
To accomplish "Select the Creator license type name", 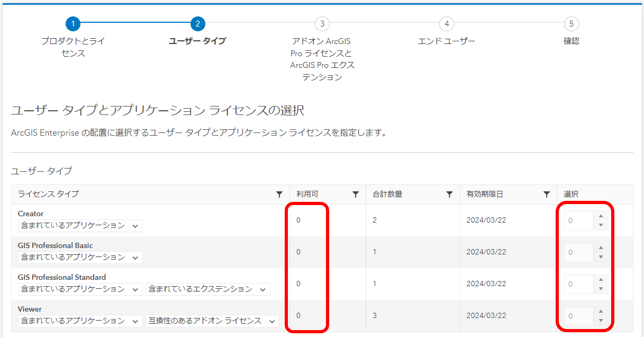I will [31, 214].
